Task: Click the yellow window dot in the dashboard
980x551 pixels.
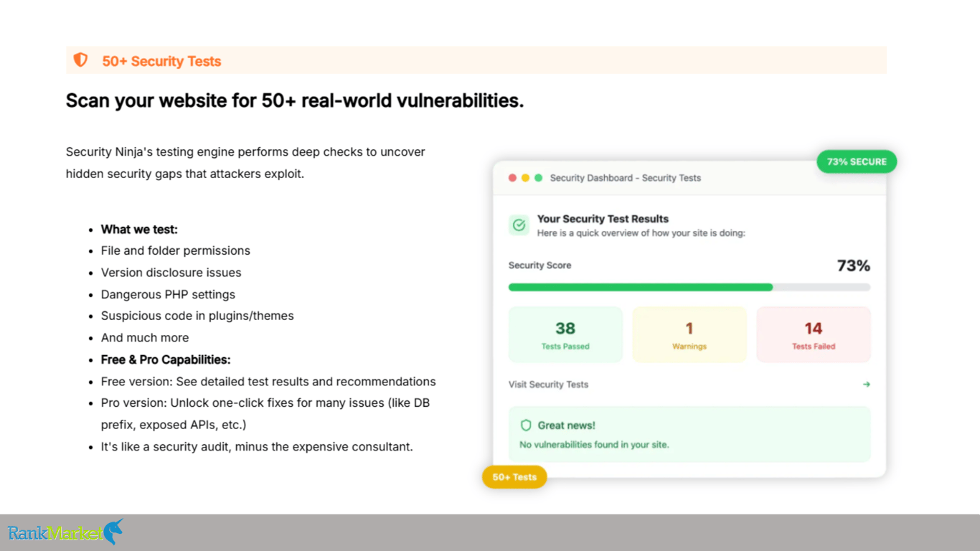Action: click(x=525, y=178)
